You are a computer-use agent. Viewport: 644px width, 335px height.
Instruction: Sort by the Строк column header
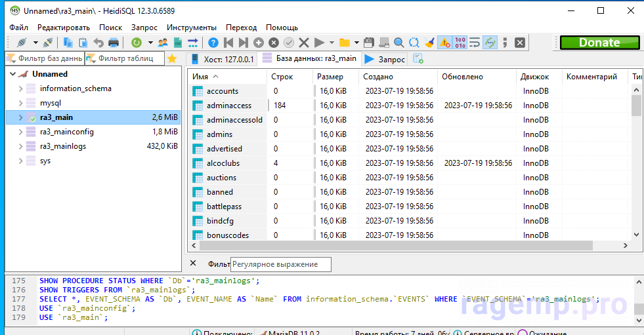(290, 77)
